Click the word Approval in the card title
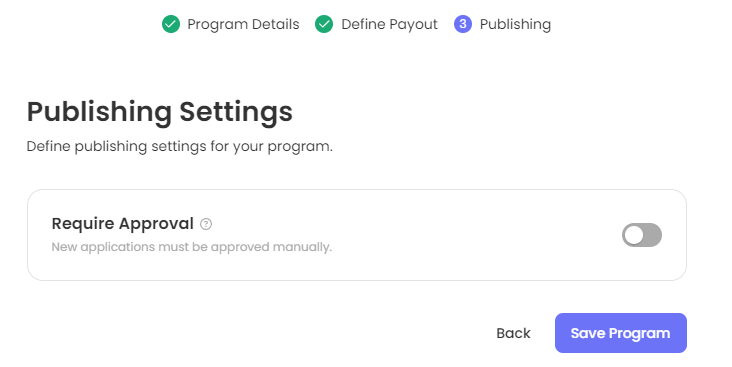Image resolution: width=732 pixels, height=367 pixels. [156, 224]
